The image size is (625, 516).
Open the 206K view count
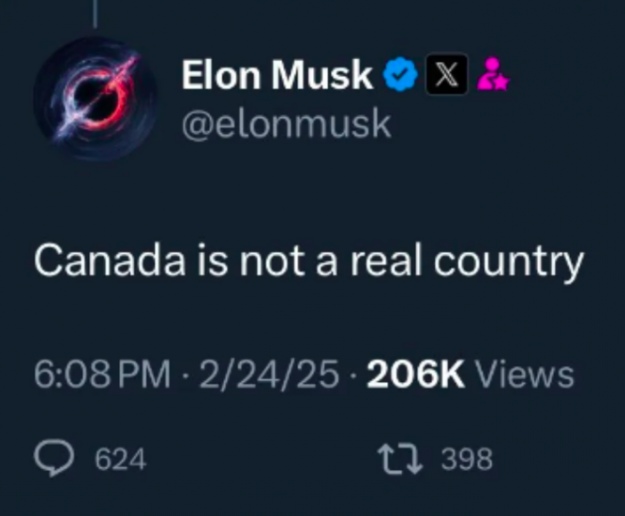tap(415, 374)
